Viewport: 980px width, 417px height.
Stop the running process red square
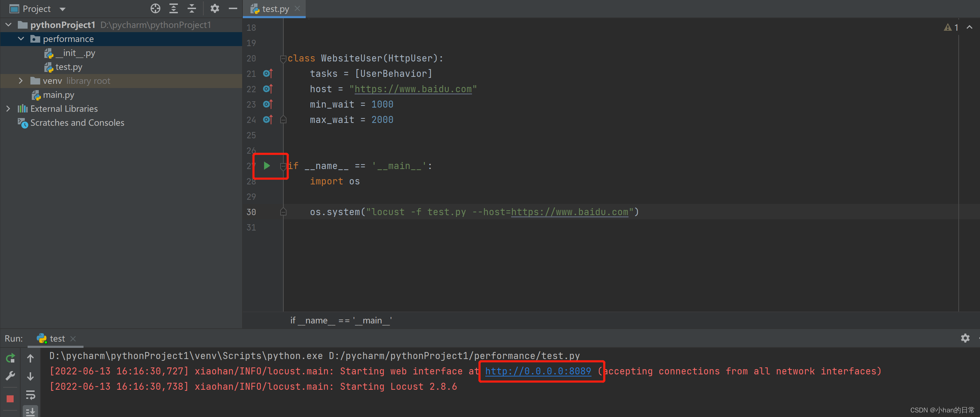tap(10, 399)
